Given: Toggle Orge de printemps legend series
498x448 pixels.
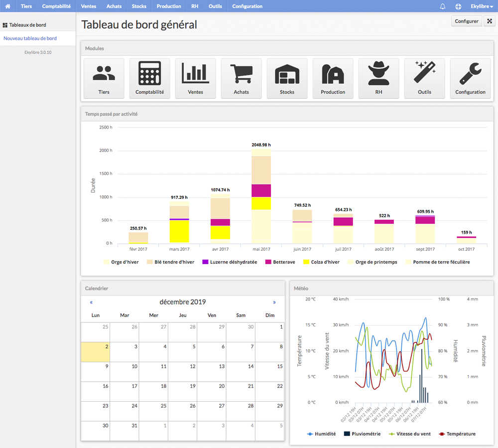Looking at the screenshot, I should click(x=373, y=262).
